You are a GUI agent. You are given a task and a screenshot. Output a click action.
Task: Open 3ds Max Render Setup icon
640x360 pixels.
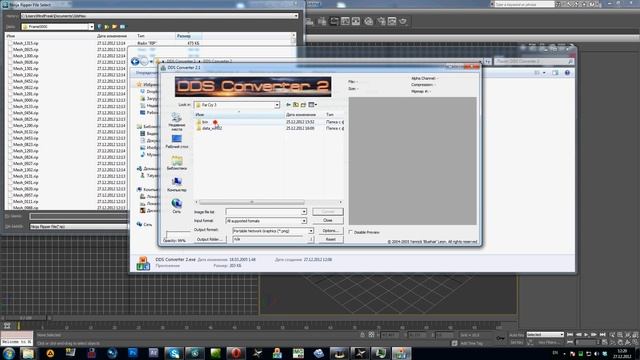381,21
